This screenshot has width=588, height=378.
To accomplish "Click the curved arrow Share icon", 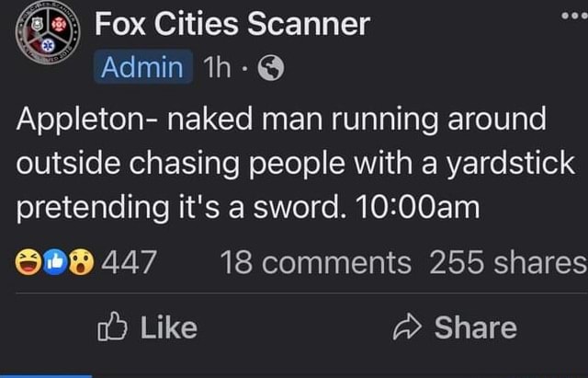I will click(407, 326).
